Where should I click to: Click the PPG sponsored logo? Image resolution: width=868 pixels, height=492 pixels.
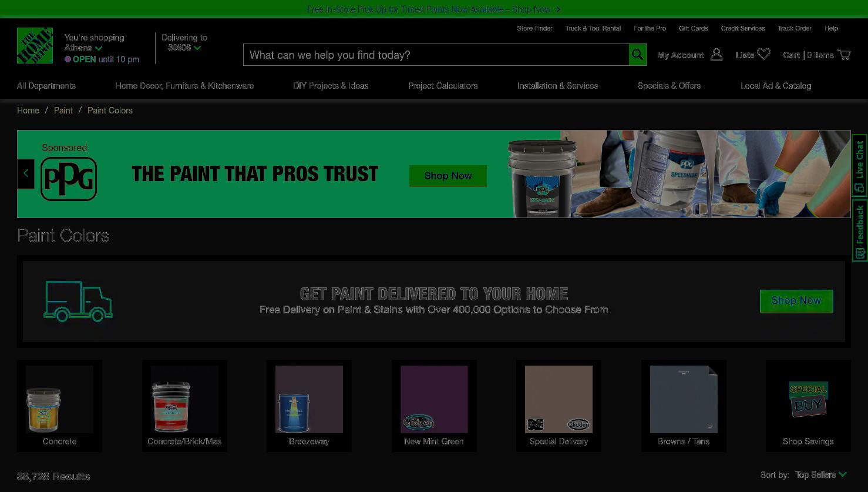[69, 179]
